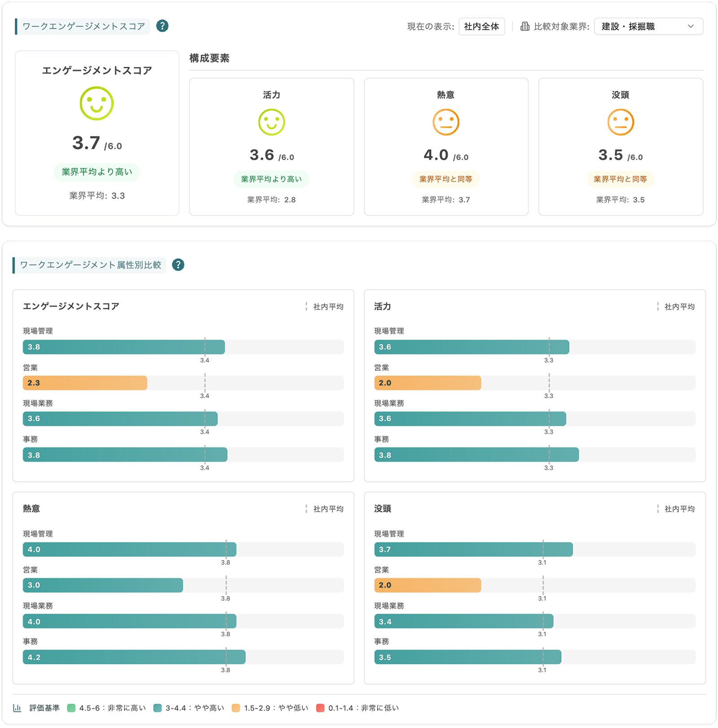Click the building icon next to 比較対象業界
This screenshot has height=728, width=718.
(x=524, y=26)
